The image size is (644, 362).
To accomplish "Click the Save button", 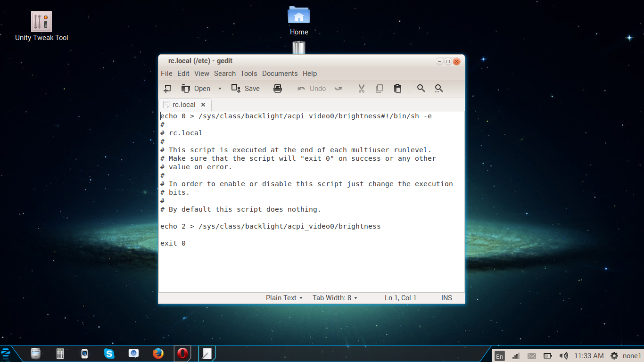I will pyautogui.click(x=246, y=89).
